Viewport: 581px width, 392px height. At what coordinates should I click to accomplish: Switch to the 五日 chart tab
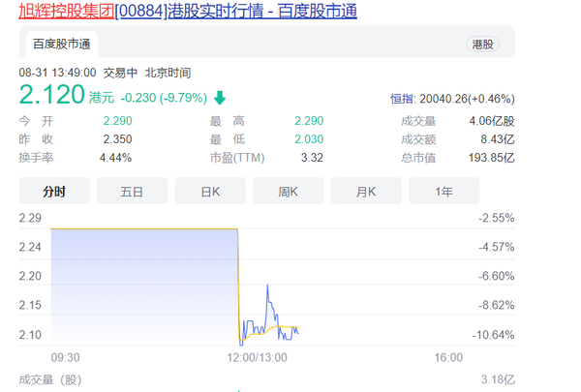(133, 192)
